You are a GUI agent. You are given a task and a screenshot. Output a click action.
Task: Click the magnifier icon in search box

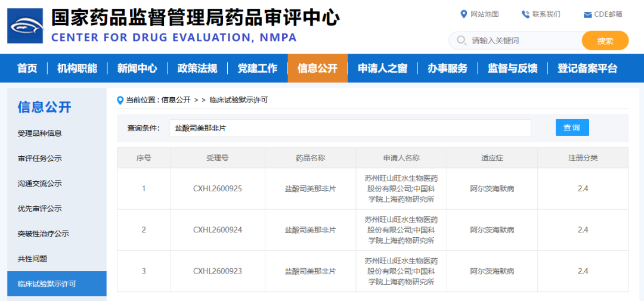point(461,41)
